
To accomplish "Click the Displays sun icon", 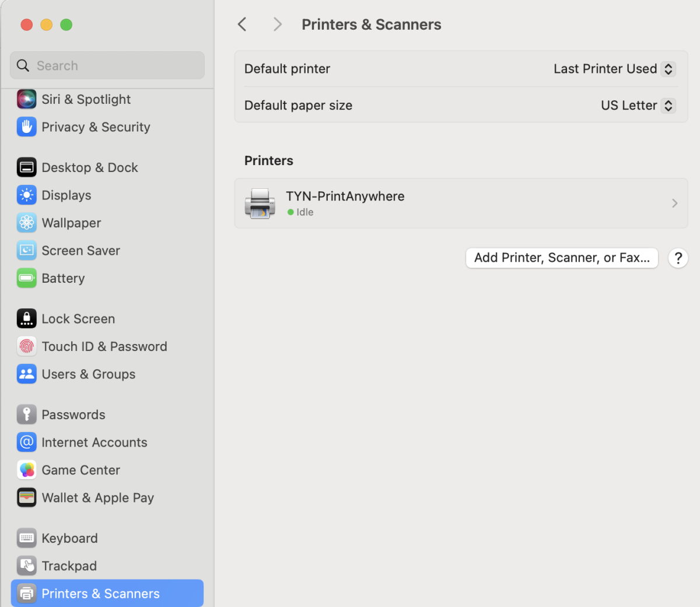I will (26, 195).
